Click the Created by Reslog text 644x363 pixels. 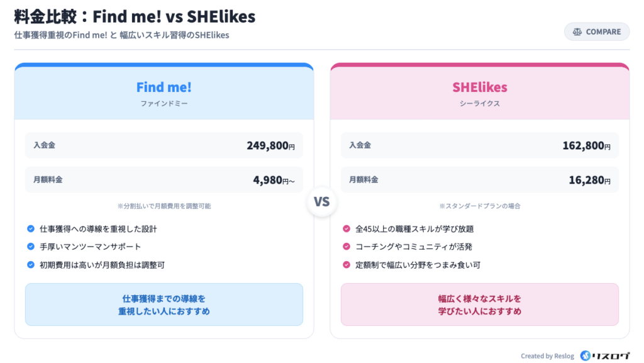[547, 356]
